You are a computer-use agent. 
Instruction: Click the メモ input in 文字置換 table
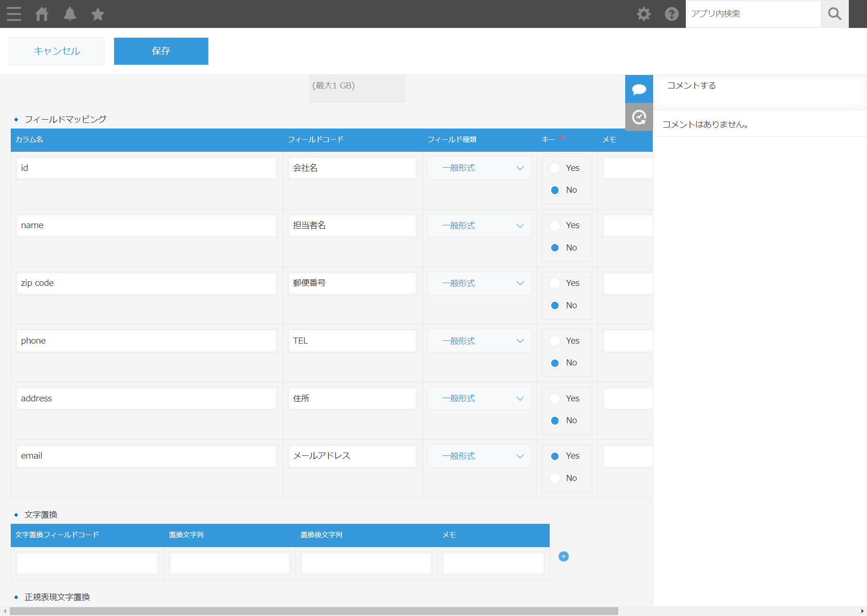[493, 563]
